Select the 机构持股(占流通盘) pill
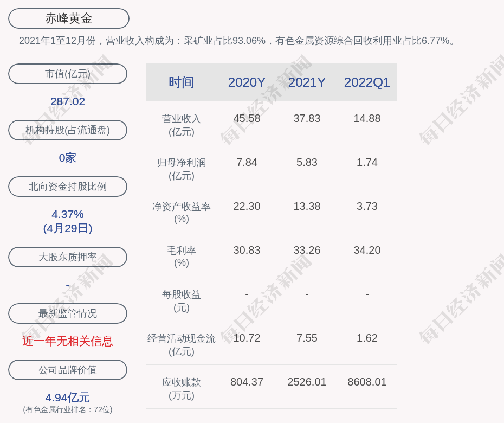Viewport: 504px width, 423px height. pos(68,130)
